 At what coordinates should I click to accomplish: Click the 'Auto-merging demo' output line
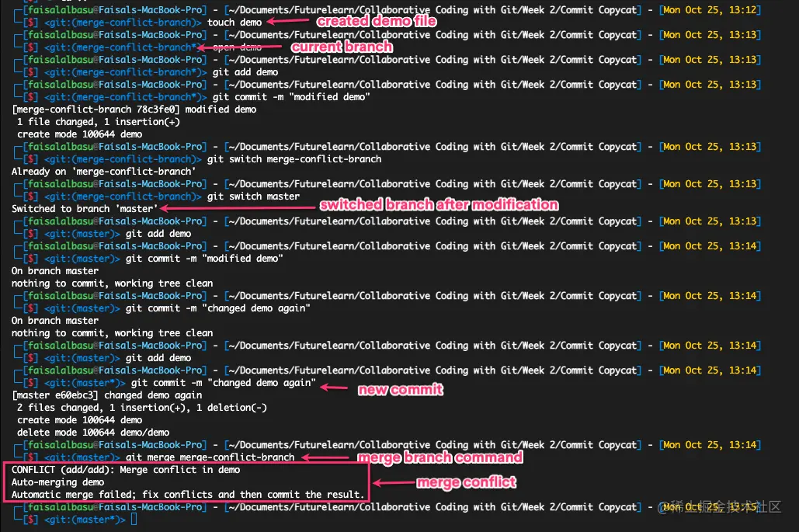(x=57, y=482)
